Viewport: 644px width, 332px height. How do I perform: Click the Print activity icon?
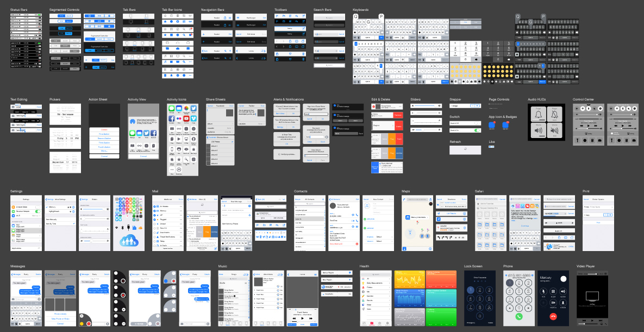pos(179,149)
